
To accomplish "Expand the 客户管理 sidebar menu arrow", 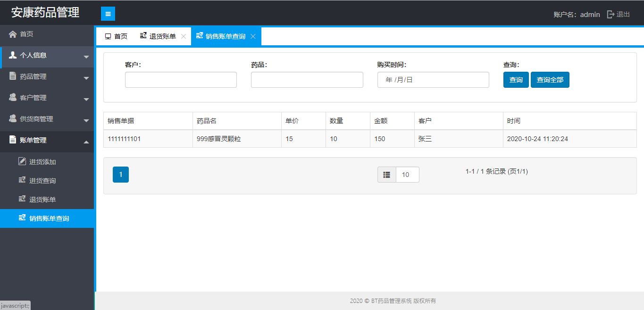I will click(x=86, y=100).
